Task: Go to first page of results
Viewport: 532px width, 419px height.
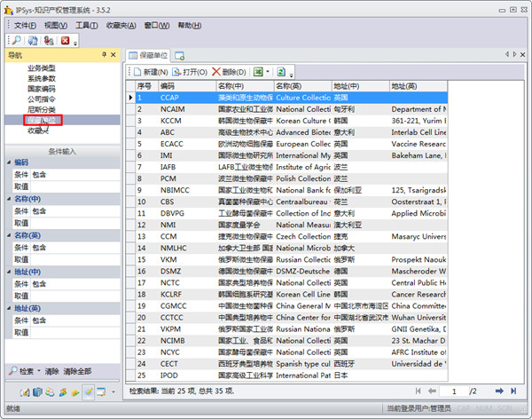Action: pyautogui.click(x=418, y=391)
